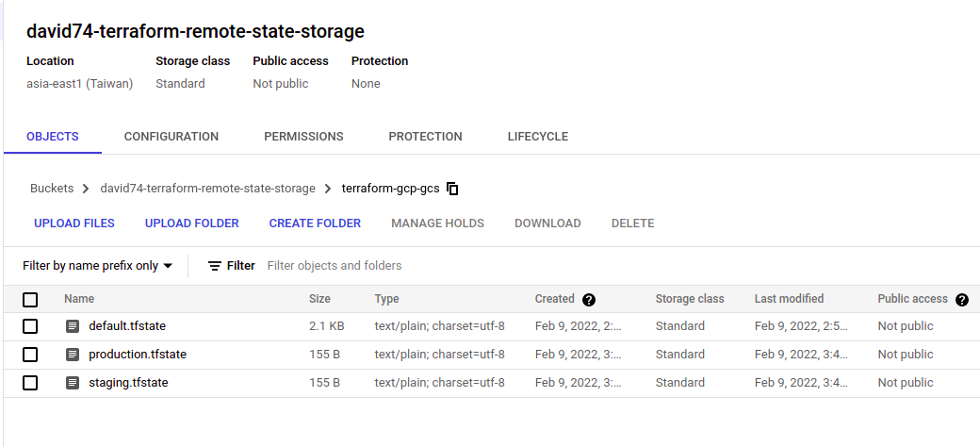Check the default.tfstate row checkbox
The image size is (980, 447).
coord(30,326)
